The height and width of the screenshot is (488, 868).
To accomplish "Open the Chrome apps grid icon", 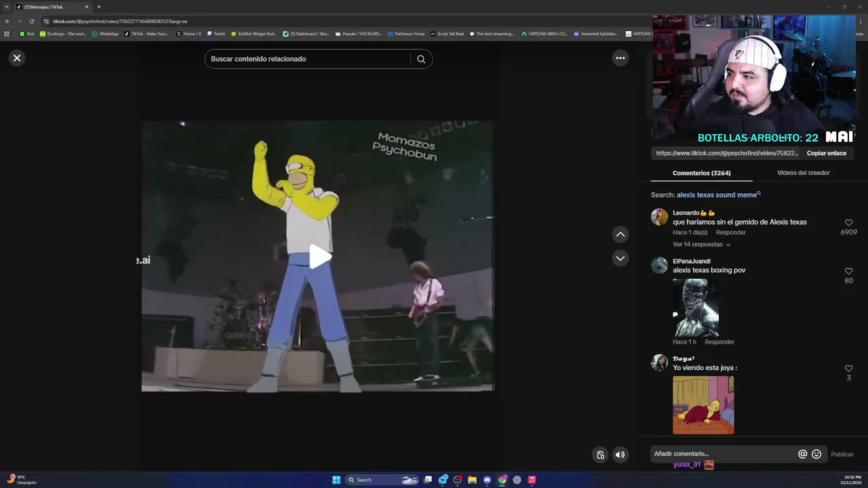I will tap(7, 33).
